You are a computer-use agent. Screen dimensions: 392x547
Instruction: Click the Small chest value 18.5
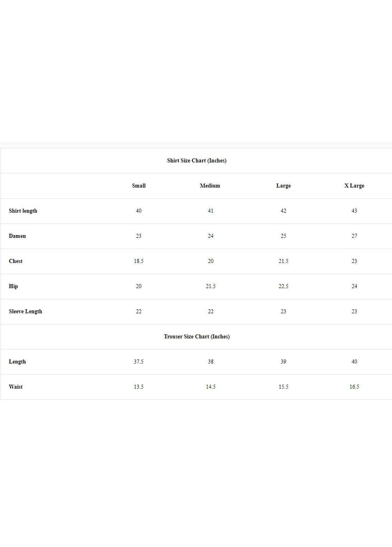tap(139, 261)
